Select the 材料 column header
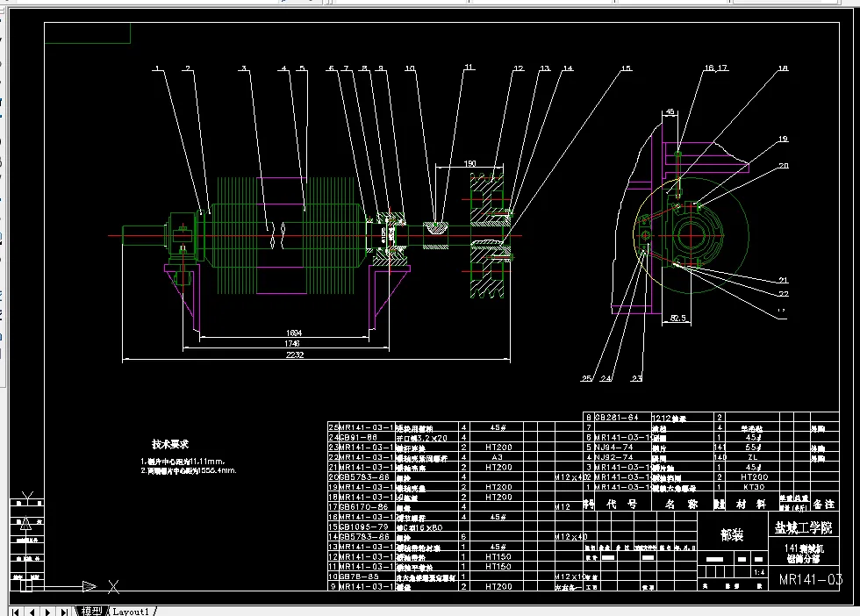This screenshot has height=616, width=860. [751, 504]
